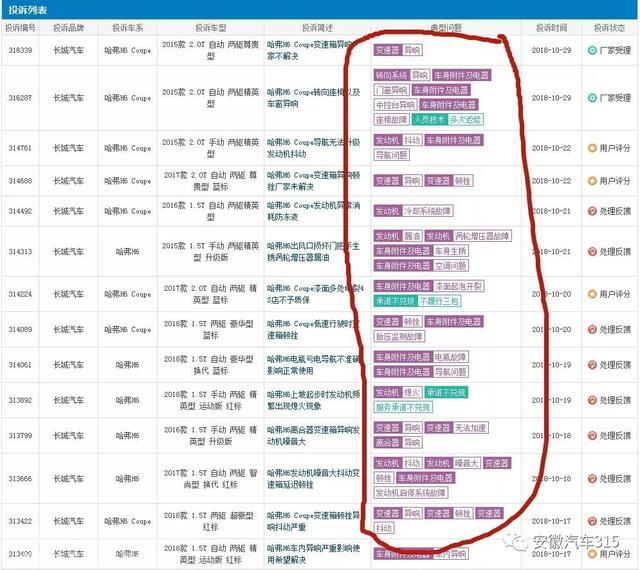
Task: Click the 熄火 tag in row 313892
Action: [411, 392]
